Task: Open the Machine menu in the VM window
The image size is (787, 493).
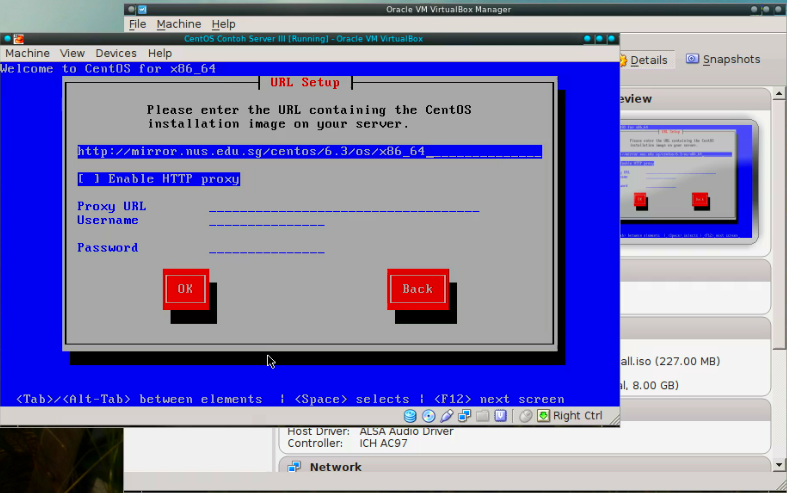Action: click(x=28, y=53)
